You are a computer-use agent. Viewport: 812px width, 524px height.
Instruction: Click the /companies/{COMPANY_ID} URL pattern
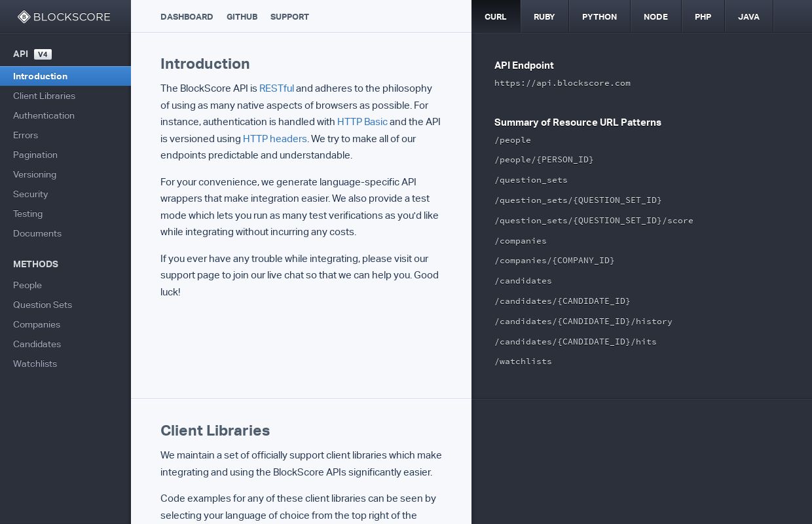coord(555,261)
